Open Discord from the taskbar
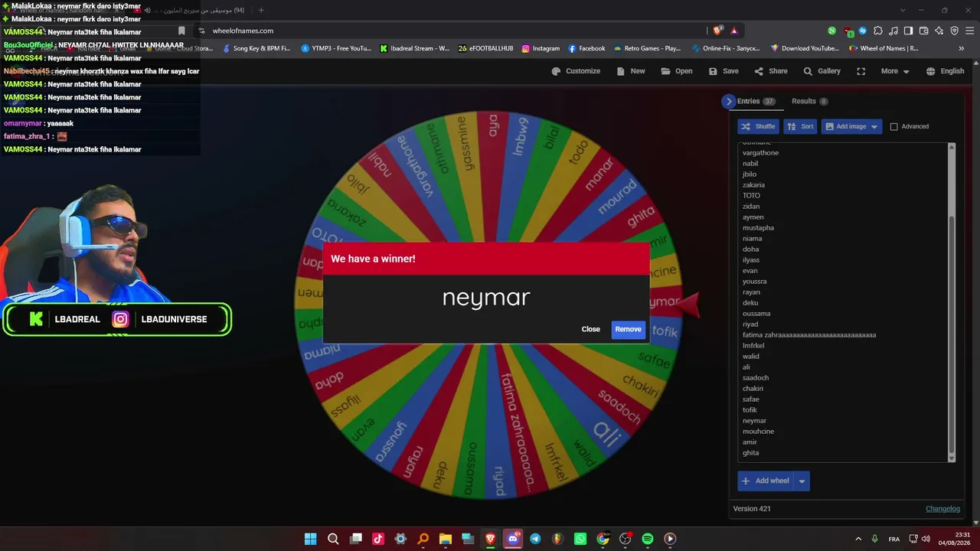980x551 pixels. click(x=513, y=539)
